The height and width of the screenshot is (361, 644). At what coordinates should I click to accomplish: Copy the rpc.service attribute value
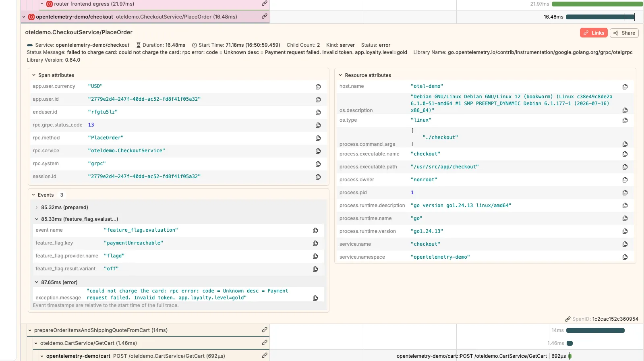[x=318, y=151]
